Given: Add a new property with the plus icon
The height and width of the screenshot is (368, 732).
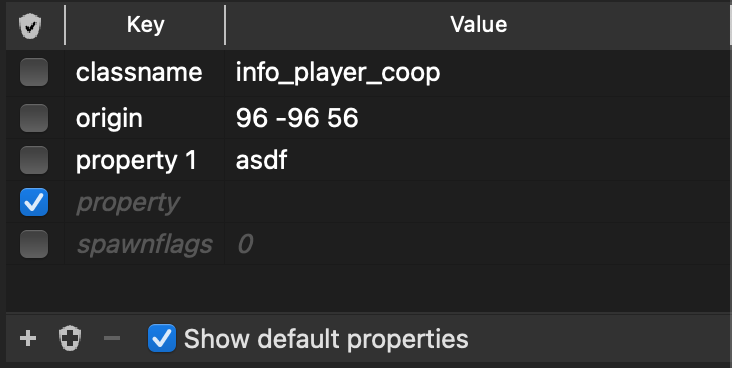Looking at the screenshot, I should click(28, 338).
